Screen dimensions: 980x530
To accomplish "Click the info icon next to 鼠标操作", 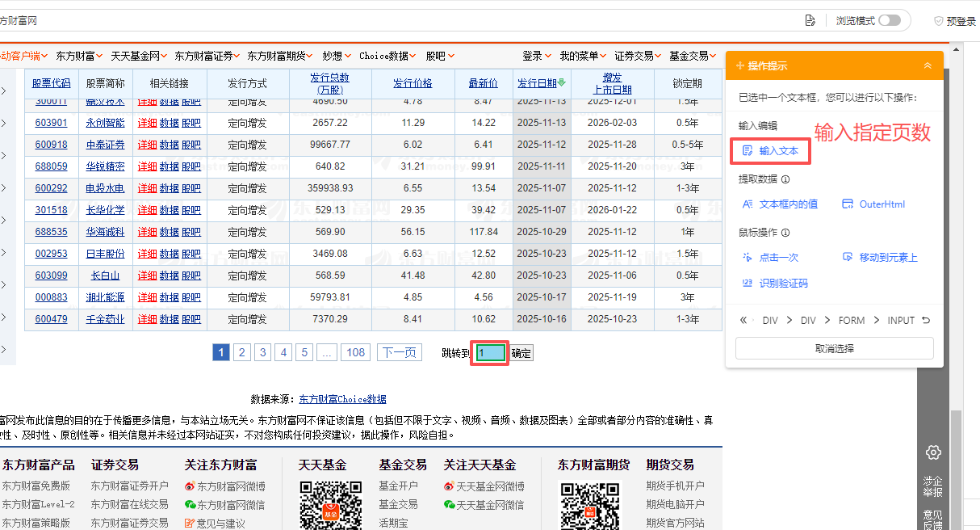I will 785,233.
